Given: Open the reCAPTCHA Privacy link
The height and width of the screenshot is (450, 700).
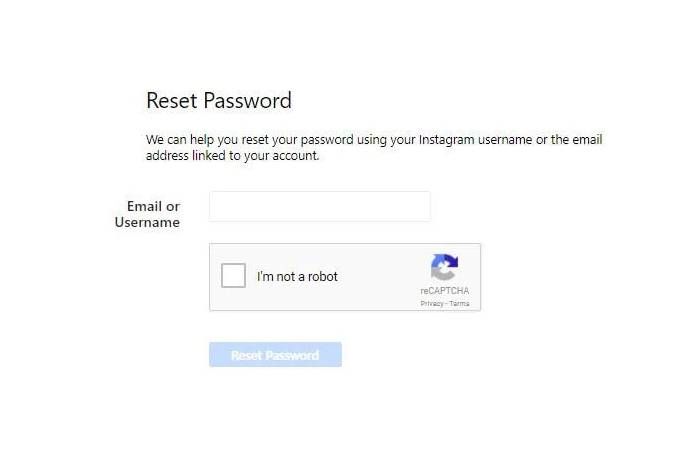Looking at the screenshot, I should coord(431,303).
